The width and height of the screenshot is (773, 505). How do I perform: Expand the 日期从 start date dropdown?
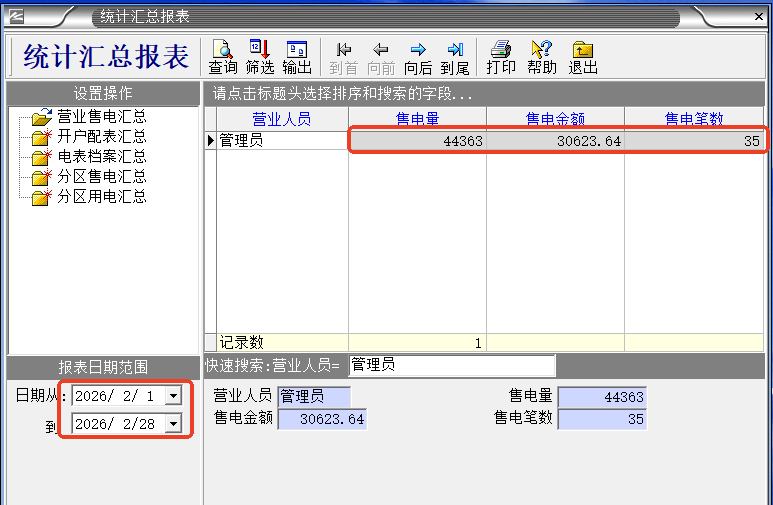point(173,396)
